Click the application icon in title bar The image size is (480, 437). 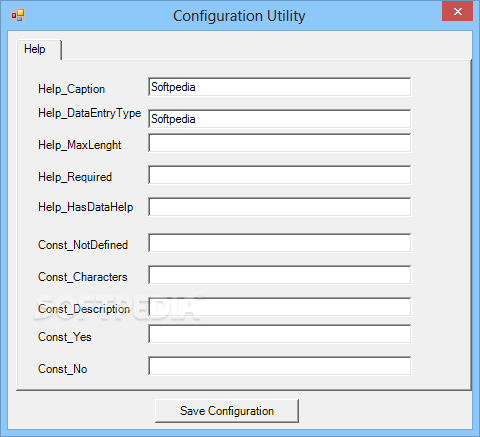pyautogui.click(x=18, y=15)
